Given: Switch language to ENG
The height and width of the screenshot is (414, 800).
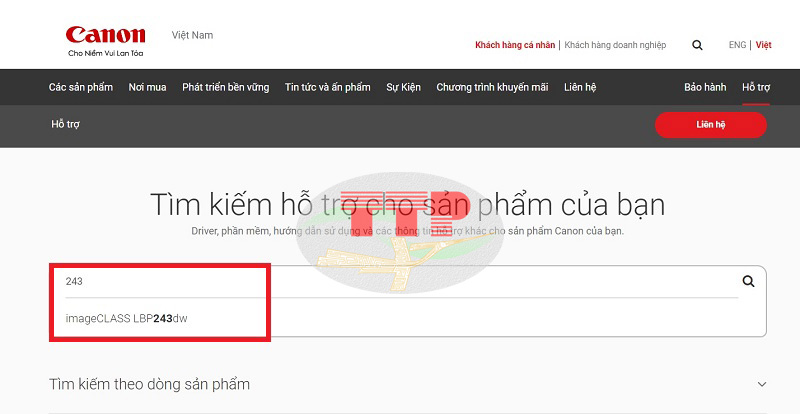Looking at the screenshot, I should tap(737, 45).
